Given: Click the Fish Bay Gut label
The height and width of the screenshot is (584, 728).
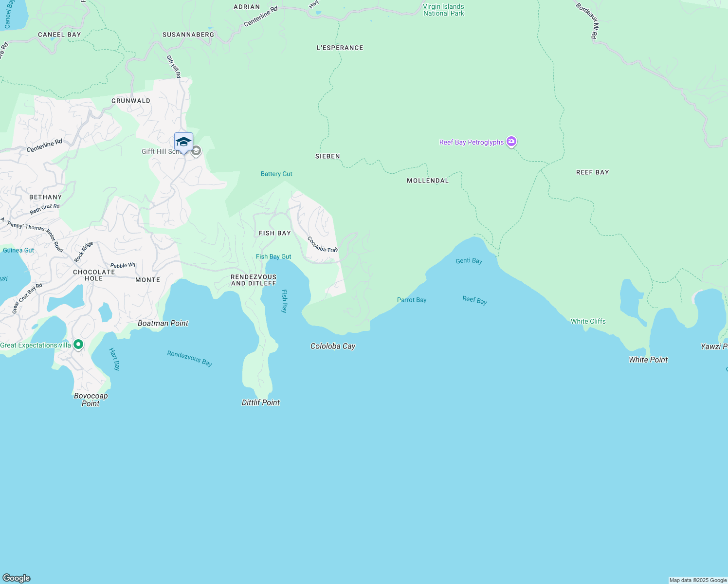Looking at the screenshot, I should coord(273,256).
